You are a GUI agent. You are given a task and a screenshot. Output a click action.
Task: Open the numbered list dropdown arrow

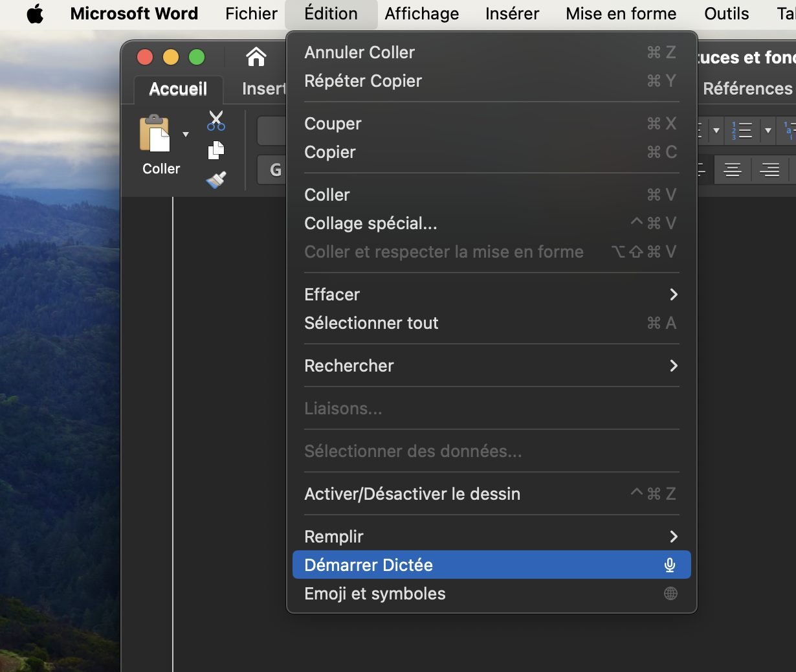[768, 130]
